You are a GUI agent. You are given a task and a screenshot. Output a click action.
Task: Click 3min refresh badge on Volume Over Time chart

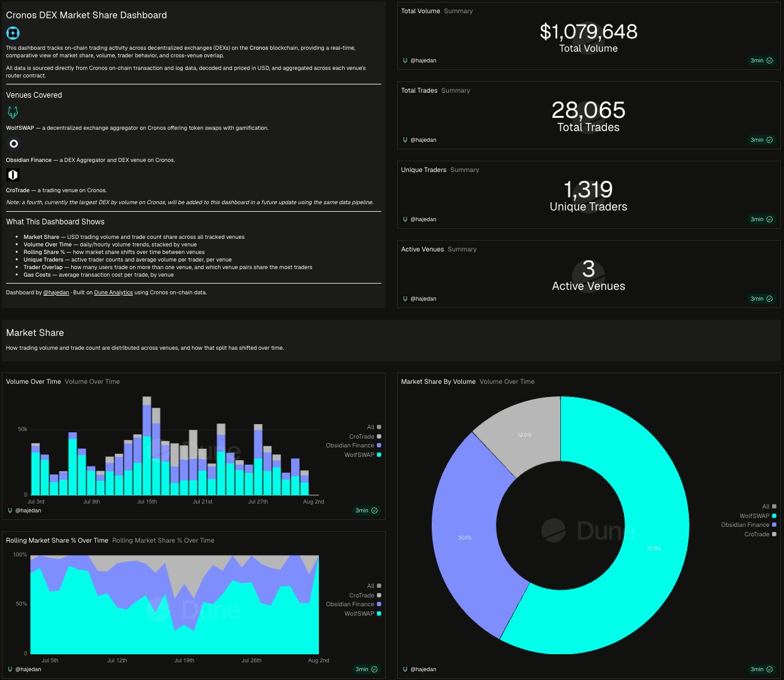[x=366, y=510]
